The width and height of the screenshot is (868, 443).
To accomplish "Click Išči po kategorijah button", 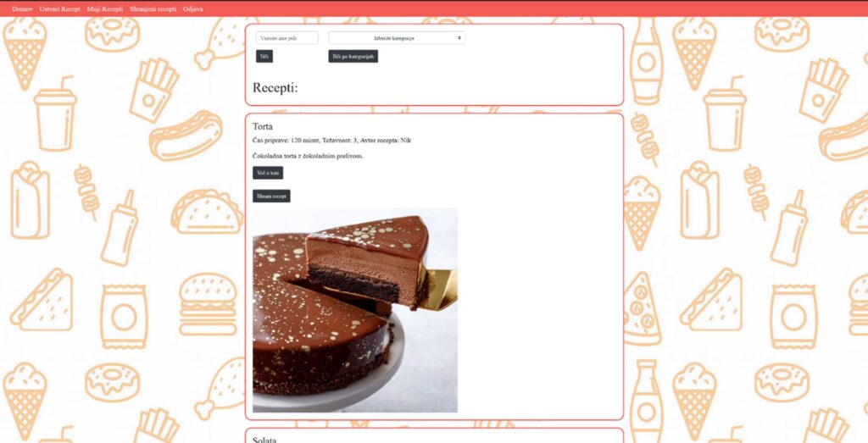I will tap(353, 56).
